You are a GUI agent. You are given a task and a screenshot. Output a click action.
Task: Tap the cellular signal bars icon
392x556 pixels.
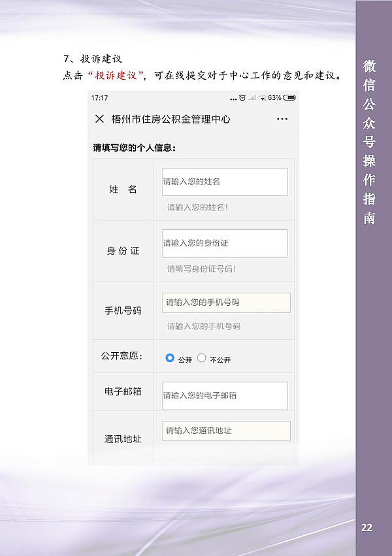pos(252,98)
